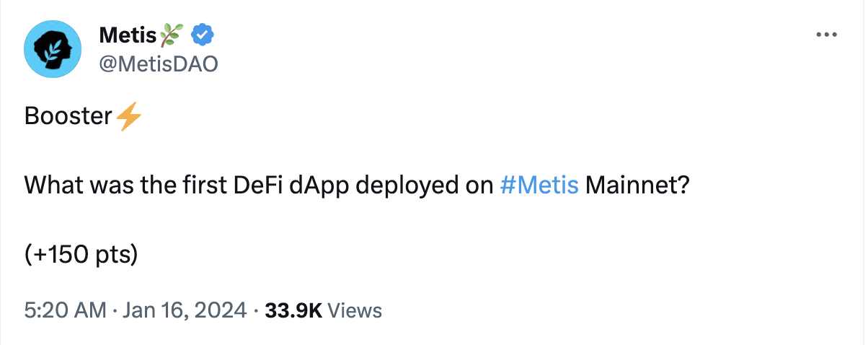
Task: Click the seedling emoji beside Metis name
Action: [x=172, y=34]
